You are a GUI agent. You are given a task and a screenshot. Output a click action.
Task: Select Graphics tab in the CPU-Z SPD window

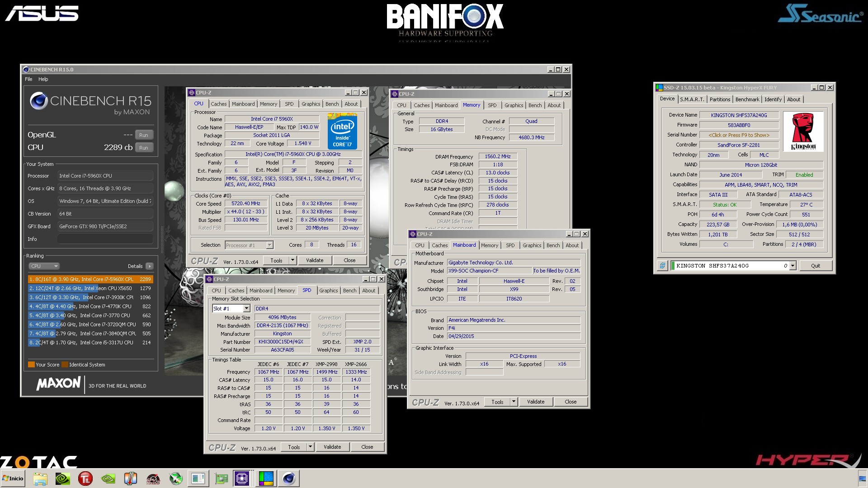coord(328,291)
